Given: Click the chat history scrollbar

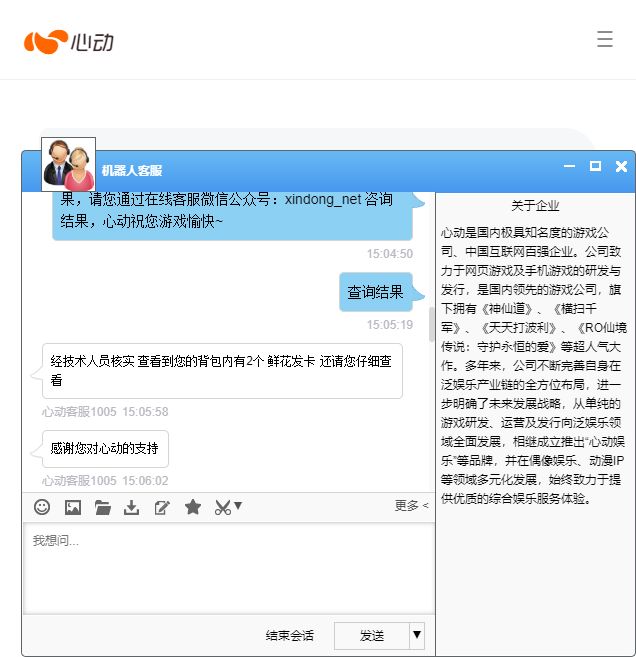Looking at the screenshot, I should point(432,324).
